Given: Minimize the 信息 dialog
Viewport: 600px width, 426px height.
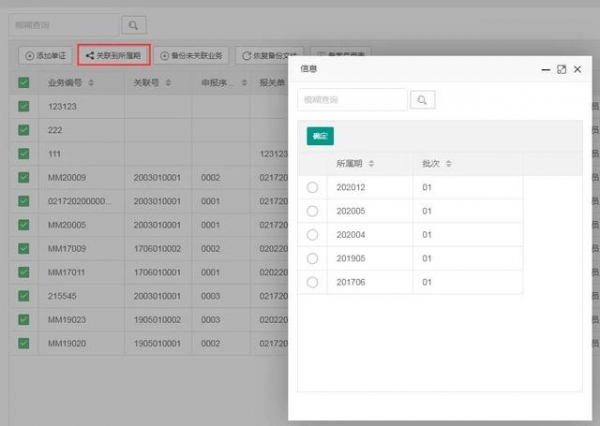Looking at the screenshot, I should 545,70.
